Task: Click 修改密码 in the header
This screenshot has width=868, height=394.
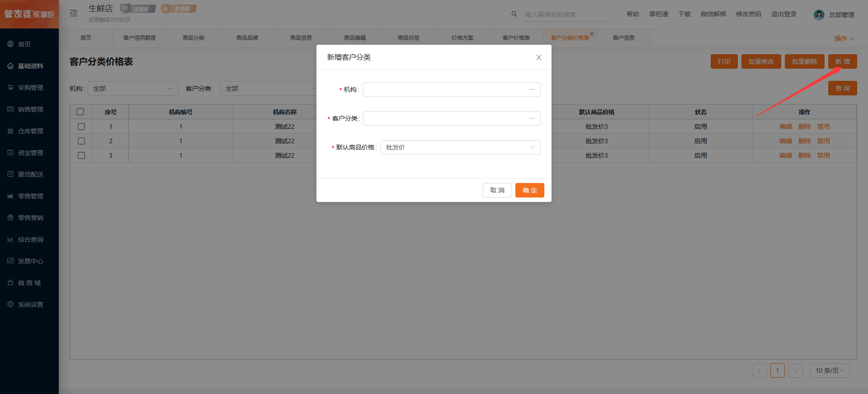Action: point(749,14)
